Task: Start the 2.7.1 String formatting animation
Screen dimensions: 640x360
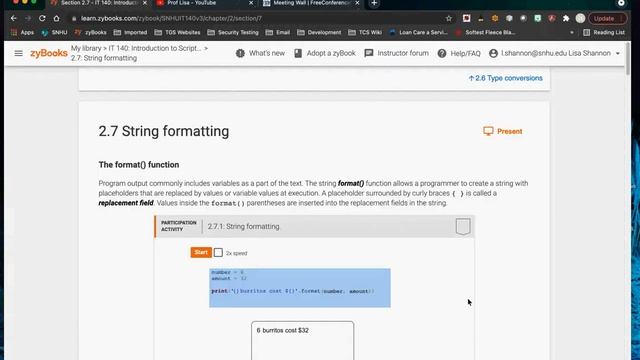Action: (x=201, y=252)
